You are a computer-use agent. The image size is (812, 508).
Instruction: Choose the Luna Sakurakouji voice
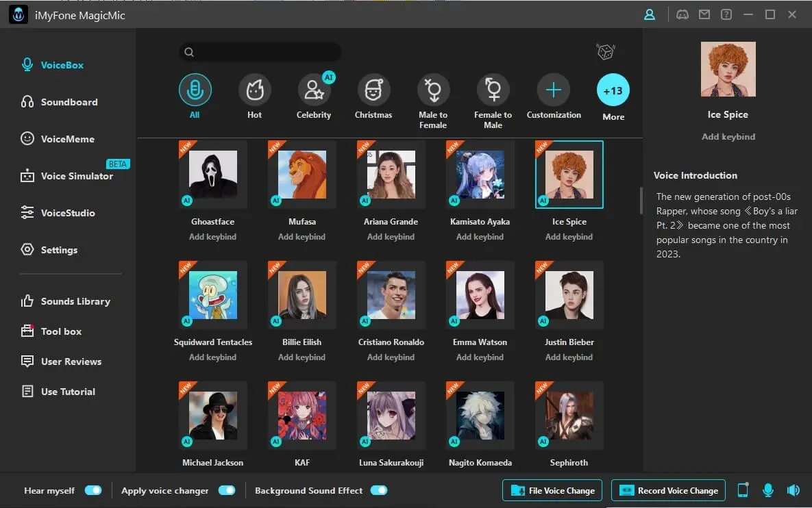pyautogui.click(x=391, y=416)
